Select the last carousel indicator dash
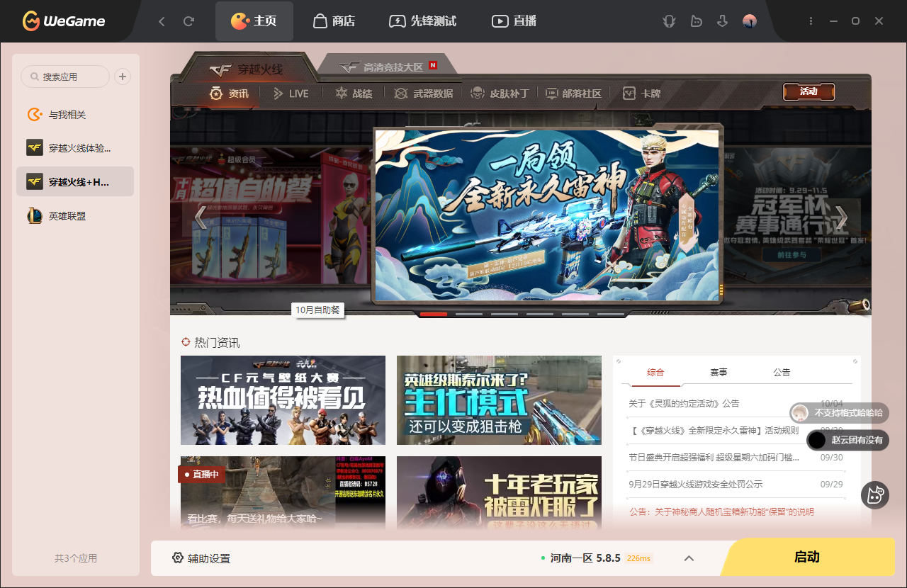 pos(611,314)
